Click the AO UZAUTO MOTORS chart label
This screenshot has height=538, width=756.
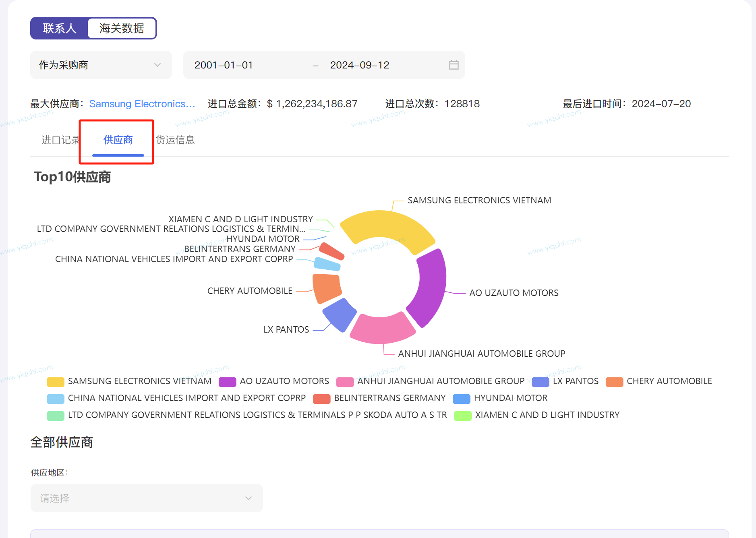tap(514, 293)
